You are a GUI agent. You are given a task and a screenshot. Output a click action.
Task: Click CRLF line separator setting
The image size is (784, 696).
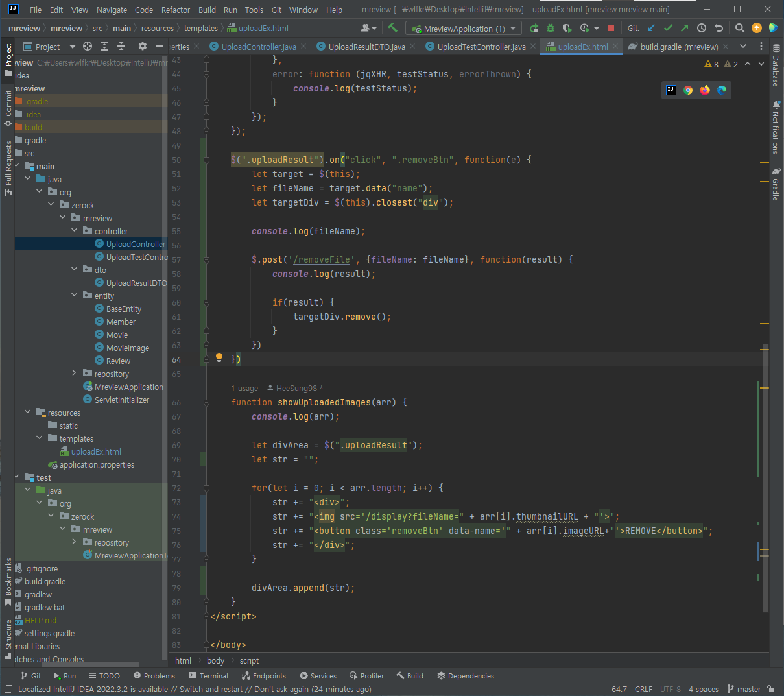click(x=643, y=689)
